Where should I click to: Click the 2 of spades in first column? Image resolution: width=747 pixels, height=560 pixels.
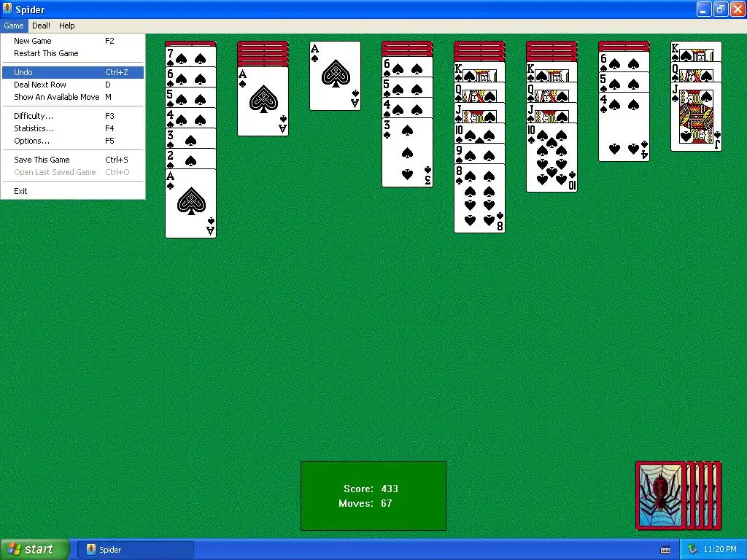tap(190, 159)
